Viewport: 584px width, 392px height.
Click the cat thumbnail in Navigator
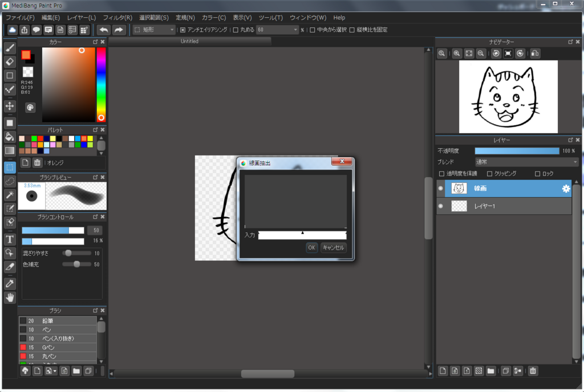[x=508, y=97]
